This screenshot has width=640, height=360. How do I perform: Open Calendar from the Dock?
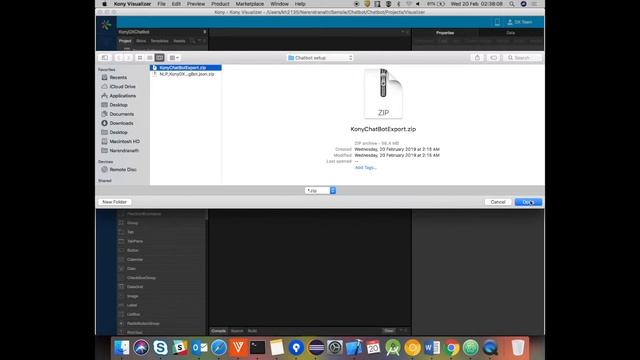(373, 348)
